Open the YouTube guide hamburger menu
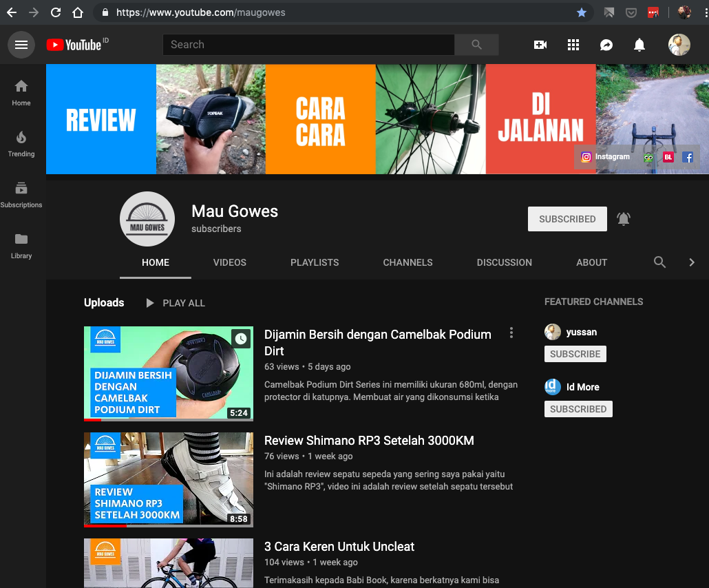 click(21, 45)
